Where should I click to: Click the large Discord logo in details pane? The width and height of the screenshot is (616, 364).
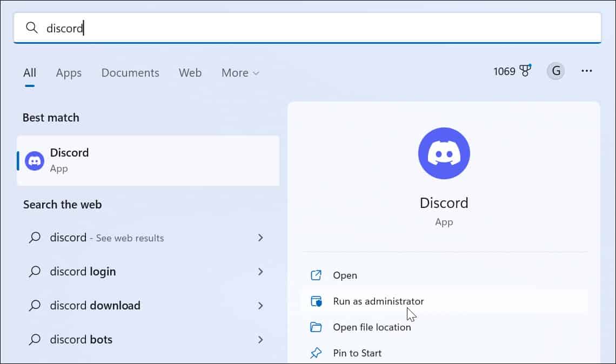tap(444, 153)
